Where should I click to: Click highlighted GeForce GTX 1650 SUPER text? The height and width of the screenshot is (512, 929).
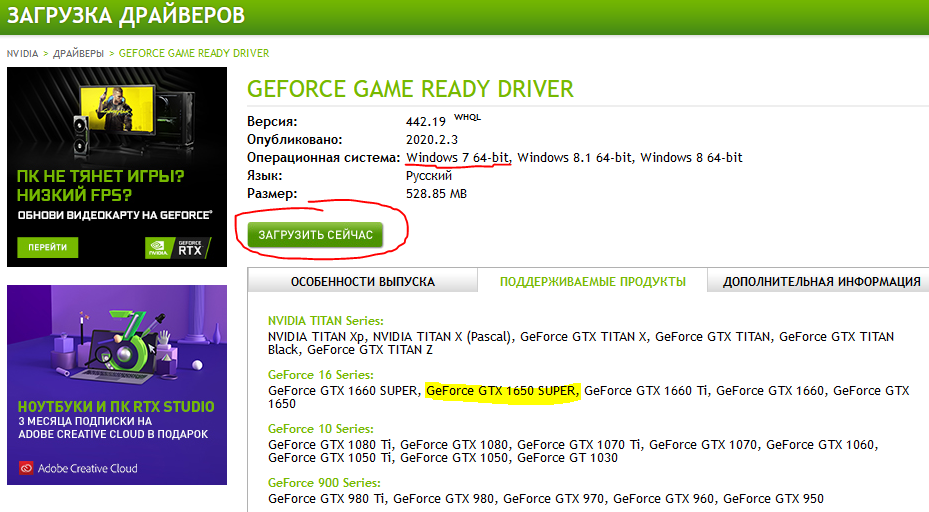click(502, 391)
